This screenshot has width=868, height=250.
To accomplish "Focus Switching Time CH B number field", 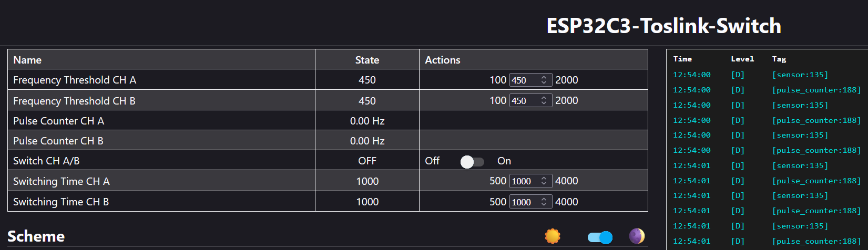I will point(524,202).
